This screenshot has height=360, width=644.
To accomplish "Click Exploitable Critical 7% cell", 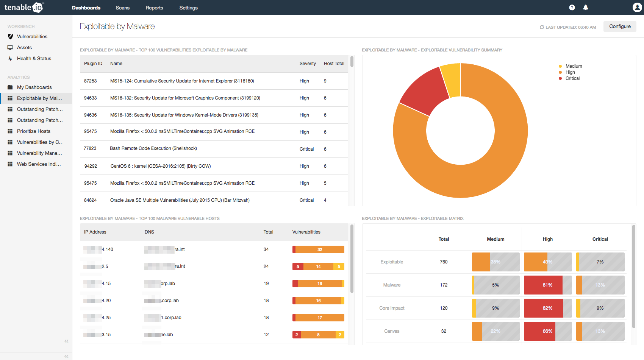I will pos(600,262).
